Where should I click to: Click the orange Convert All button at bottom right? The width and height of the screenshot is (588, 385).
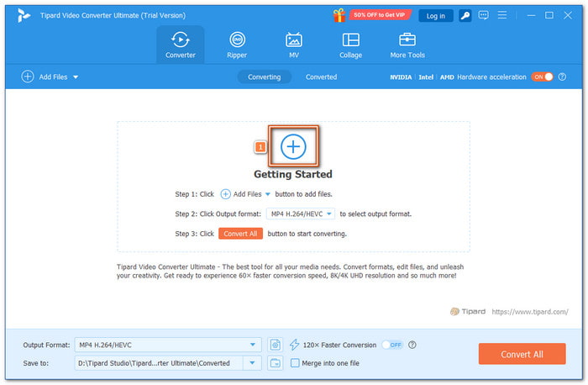522,354
